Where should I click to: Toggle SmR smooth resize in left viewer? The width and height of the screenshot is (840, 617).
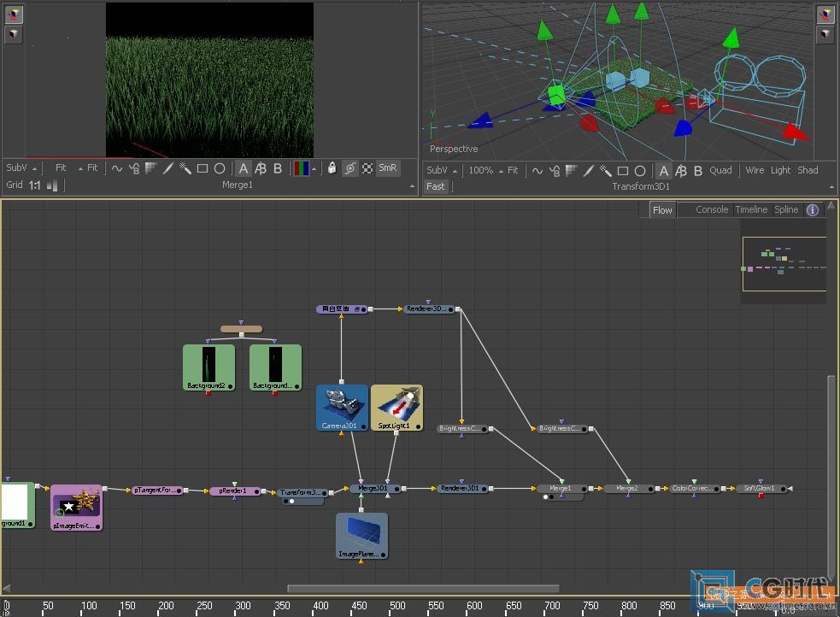(387, 167)
